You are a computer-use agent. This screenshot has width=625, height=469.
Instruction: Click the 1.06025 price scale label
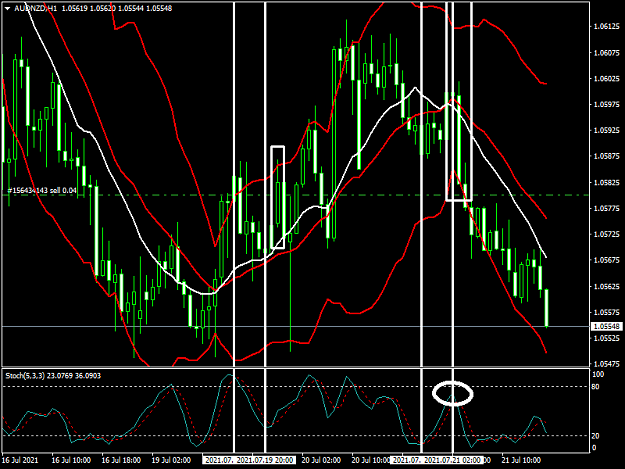(x=607, y=78)
